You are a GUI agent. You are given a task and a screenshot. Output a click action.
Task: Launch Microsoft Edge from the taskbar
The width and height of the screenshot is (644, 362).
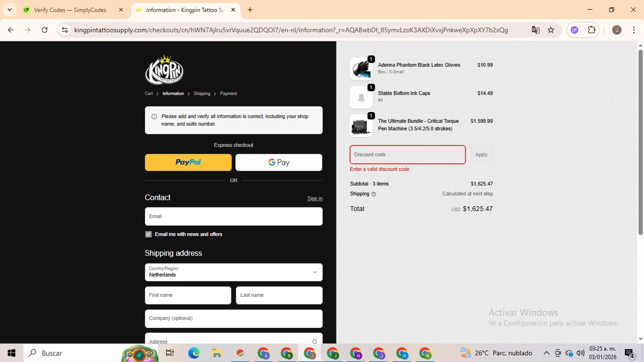click(194, 353)
